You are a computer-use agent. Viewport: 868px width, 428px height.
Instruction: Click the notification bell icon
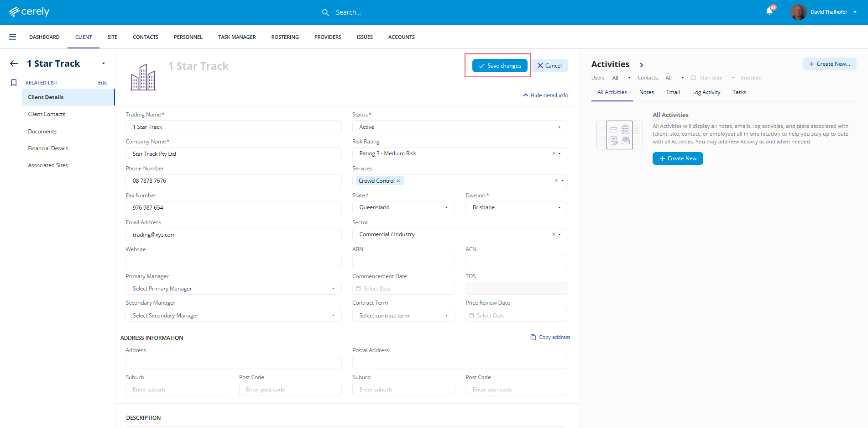(x=769, y=11)
